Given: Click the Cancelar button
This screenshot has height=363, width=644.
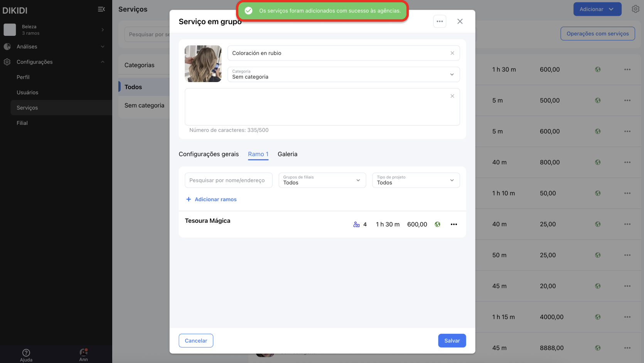Looking at the screenshot, I should (x=196, y=341).
